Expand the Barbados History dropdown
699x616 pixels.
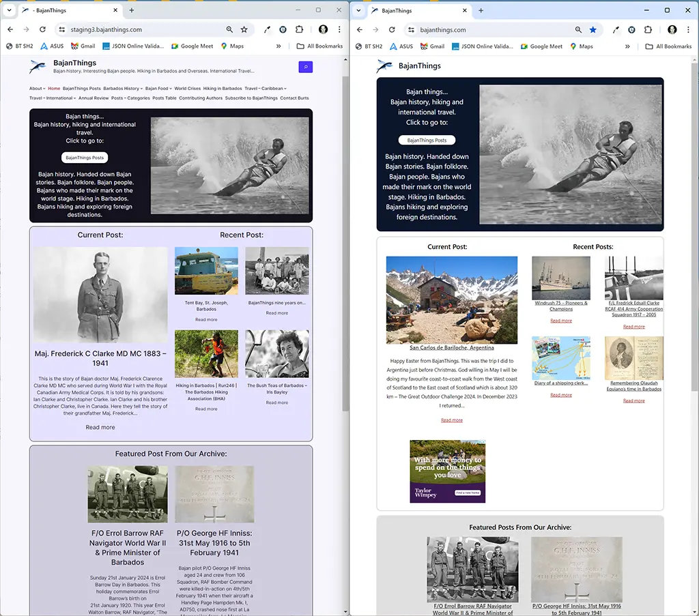[x=123, y=89]
